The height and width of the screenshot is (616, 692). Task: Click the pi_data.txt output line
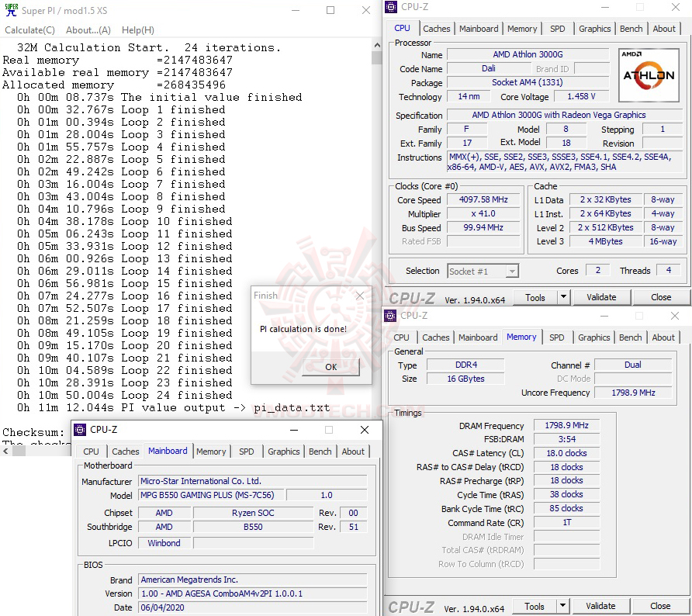point(174,407)
